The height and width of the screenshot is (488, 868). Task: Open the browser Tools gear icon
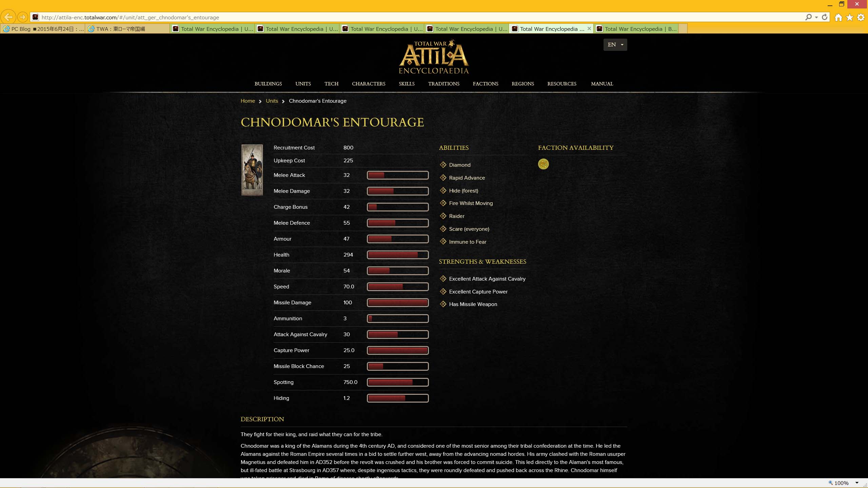point(861,17)
